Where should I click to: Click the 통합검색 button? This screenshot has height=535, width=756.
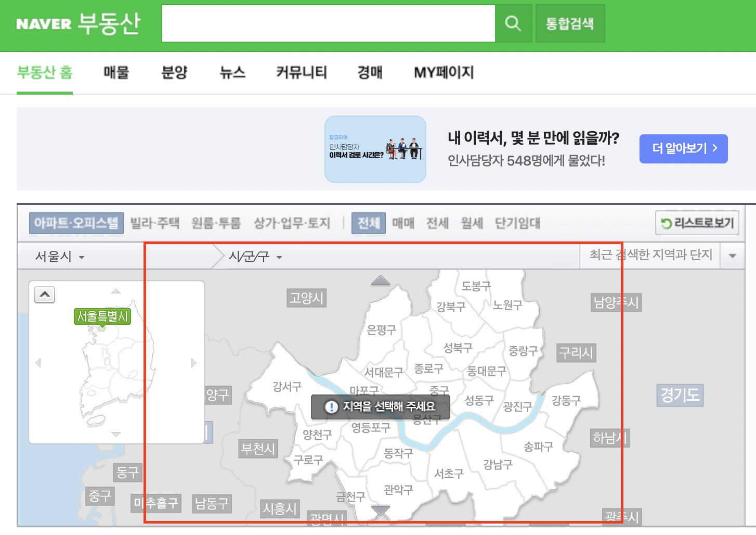(570, 23)
